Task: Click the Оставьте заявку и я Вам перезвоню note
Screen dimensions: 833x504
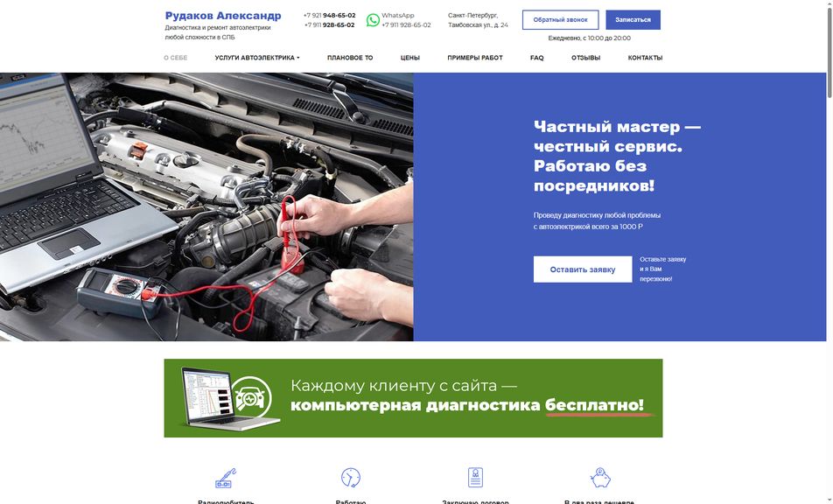Action: [662, 269]
